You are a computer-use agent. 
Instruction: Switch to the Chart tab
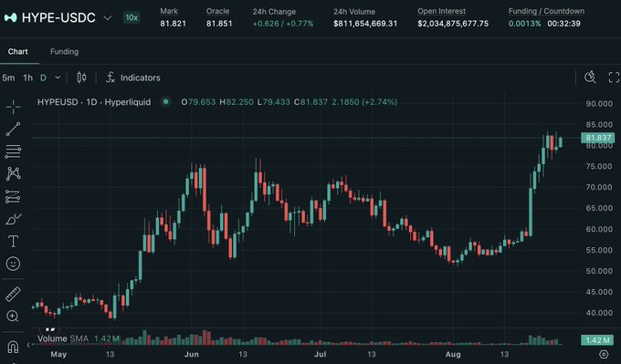[18, 52]
